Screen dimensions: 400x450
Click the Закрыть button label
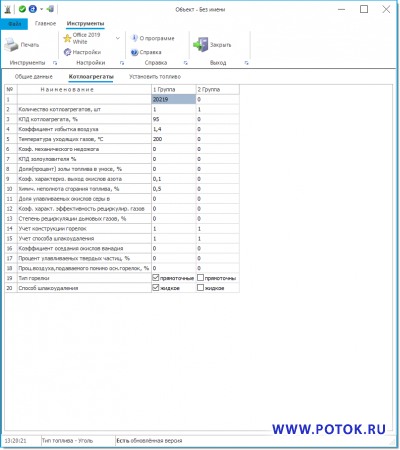(x=220, y=45)
